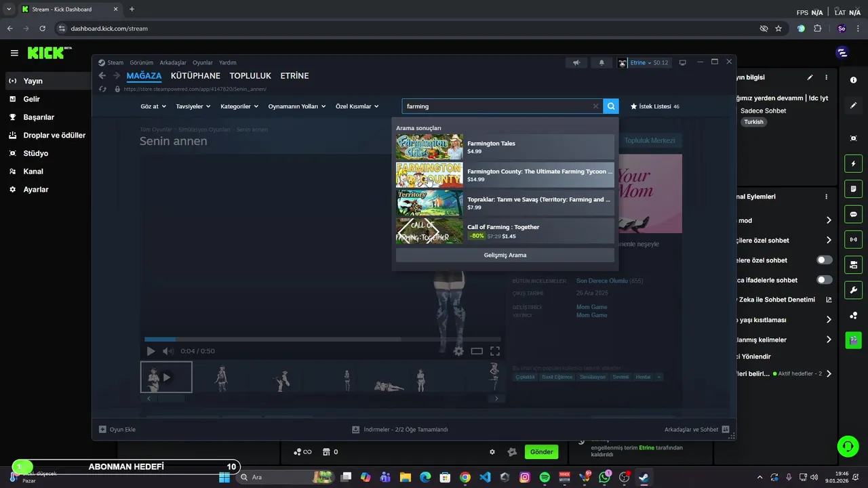
Task: Open WhatsApp from Windows taskbar
Action: click(x=604, y=477)
